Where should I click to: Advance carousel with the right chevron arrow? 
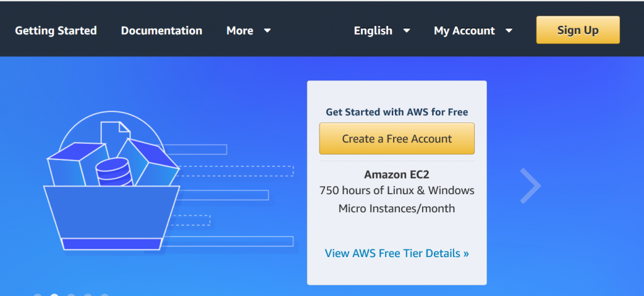(531, 185)
